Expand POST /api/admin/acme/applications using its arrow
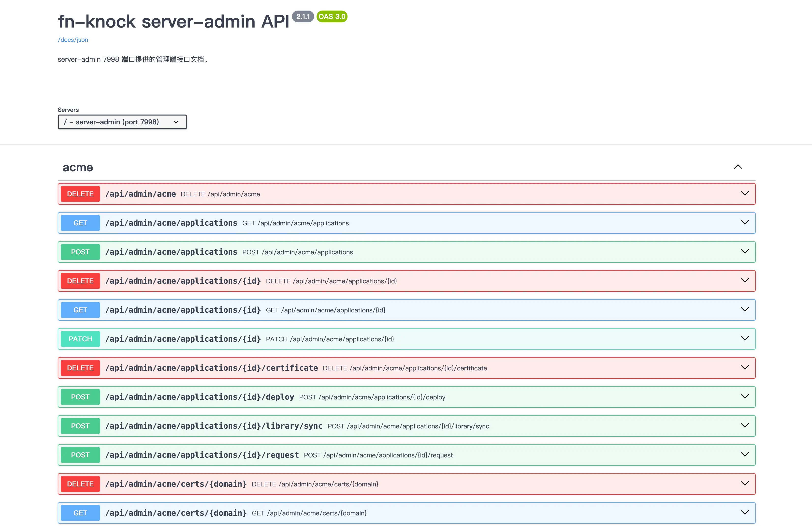 click(745, 251)
